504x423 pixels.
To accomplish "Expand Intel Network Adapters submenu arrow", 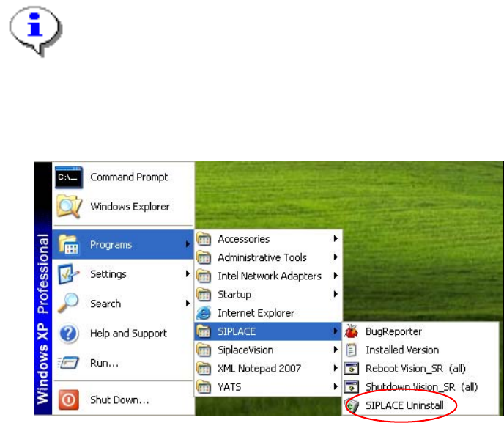I will pos(336,276).
